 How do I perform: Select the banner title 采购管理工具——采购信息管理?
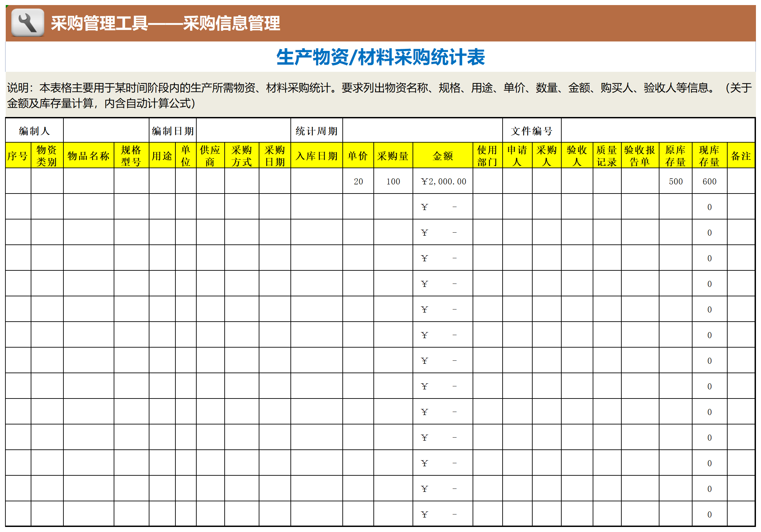[x=165, y=23]
